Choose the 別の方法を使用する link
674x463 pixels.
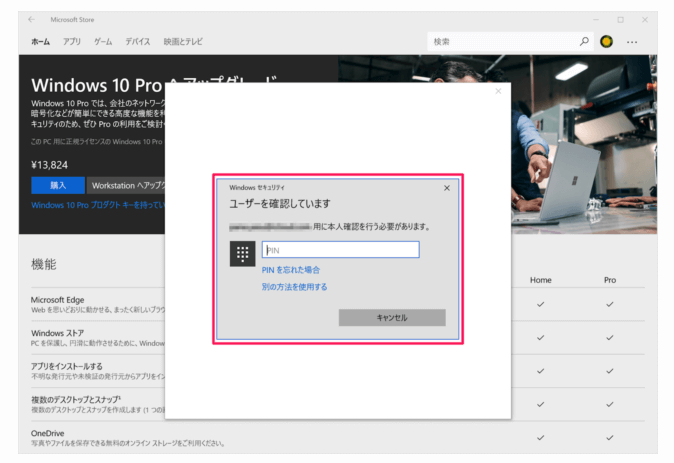point(294,287)
